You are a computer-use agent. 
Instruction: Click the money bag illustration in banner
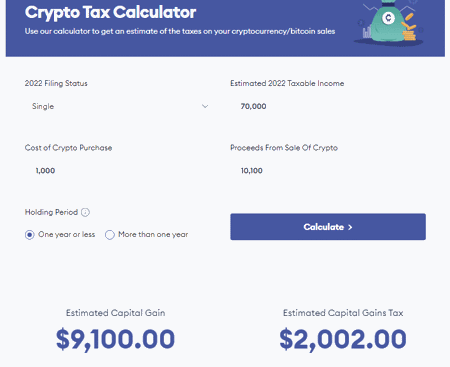(389, 21)
